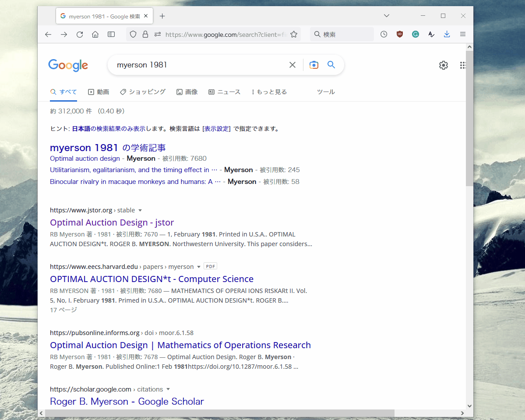This screenshot has width=525, height=420.
Task: Click the 約 312,000 件 result count
Action: (71, 111)
